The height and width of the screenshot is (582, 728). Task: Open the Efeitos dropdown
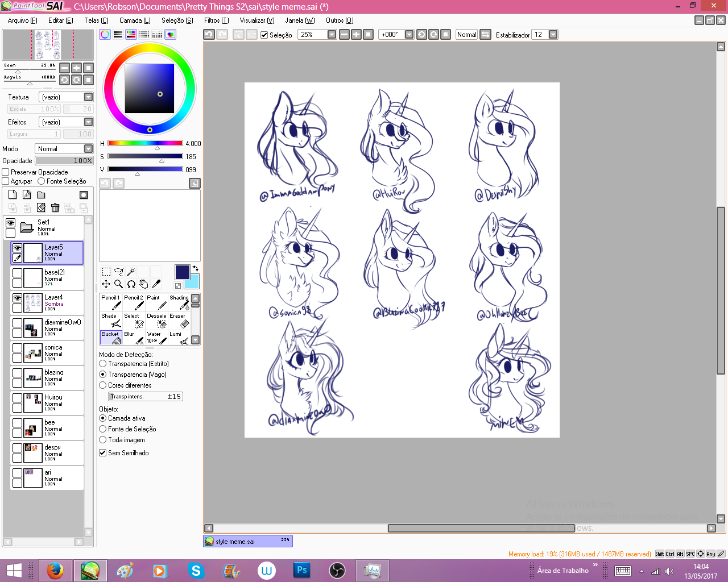tap(88, 122)
